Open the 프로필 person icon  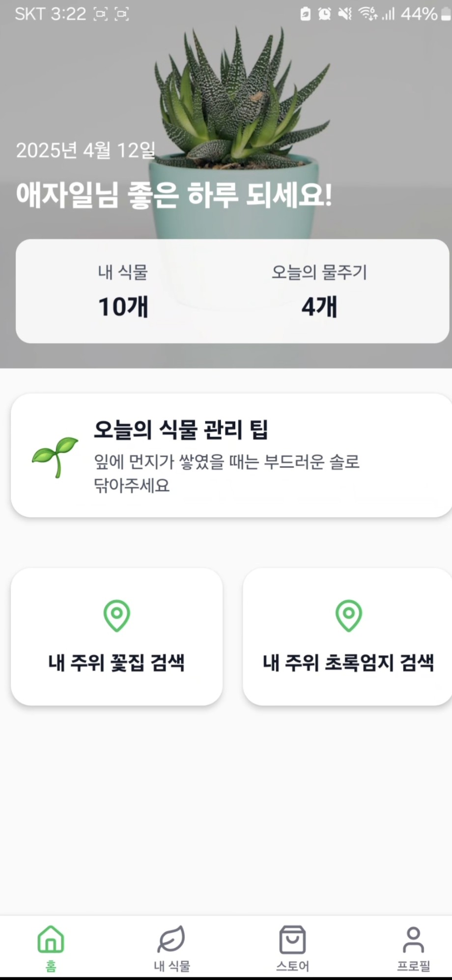click(414, 939)
